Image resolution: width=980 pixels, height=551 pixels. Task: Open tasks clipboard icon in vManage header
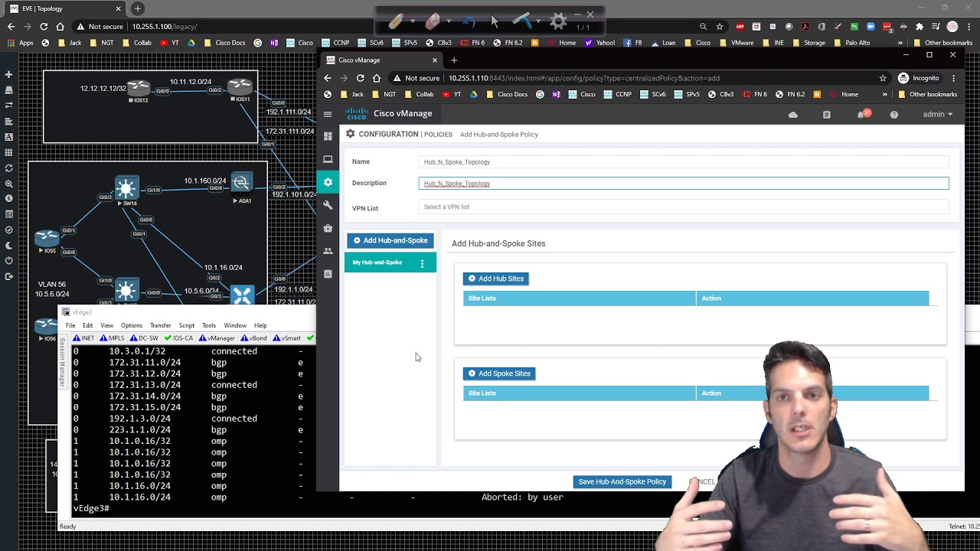pyautogui.click(x=827, y=115)
